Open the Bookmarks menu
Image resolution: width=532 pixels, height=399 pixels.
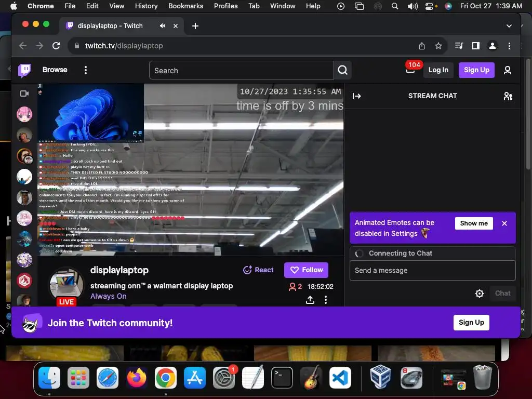[x=186, y=6]
